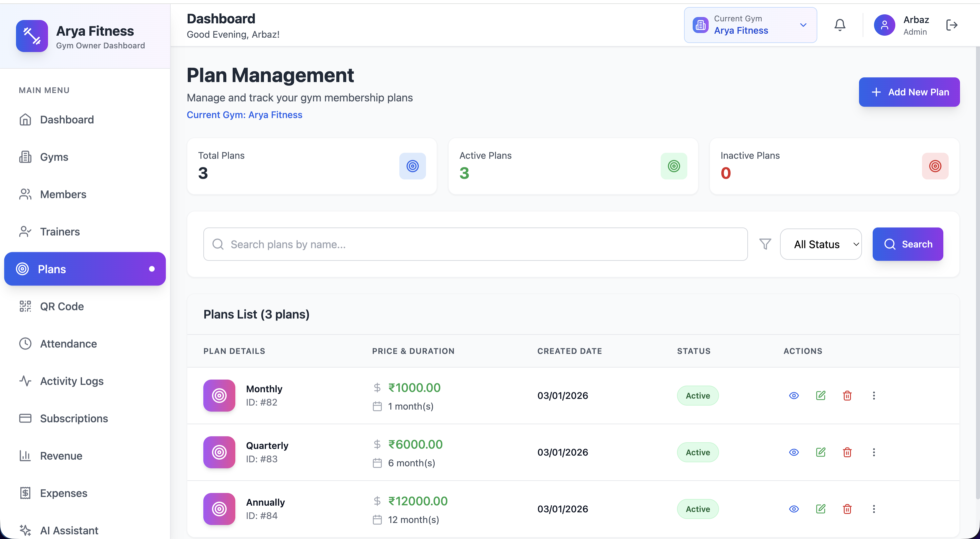This screenshot has height=539, width=980.
Task: Open the filter icon beside the search bar
Action: [x=765, y=244]
